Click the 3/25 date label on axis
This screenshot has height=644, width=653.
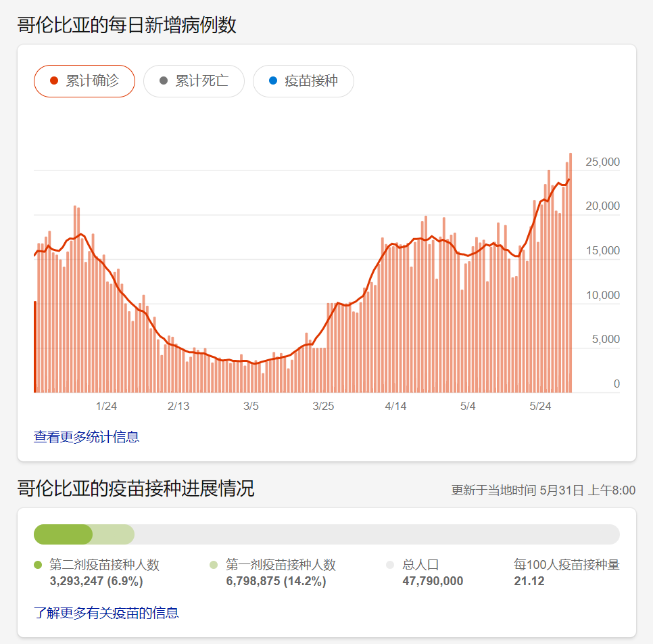323,407
